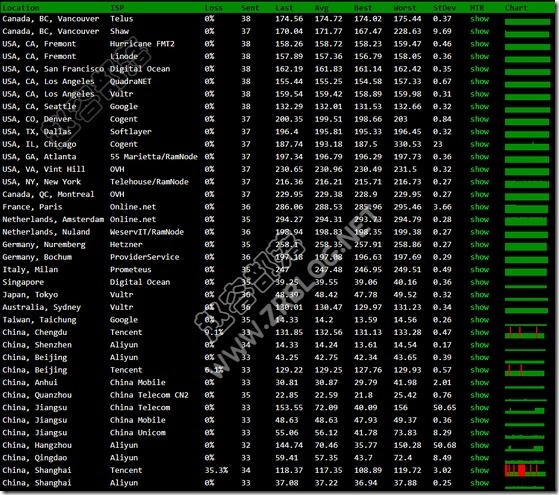559x495 pixels.
Task: Open MTR for Seattle Google row
Action: [479, 107]
